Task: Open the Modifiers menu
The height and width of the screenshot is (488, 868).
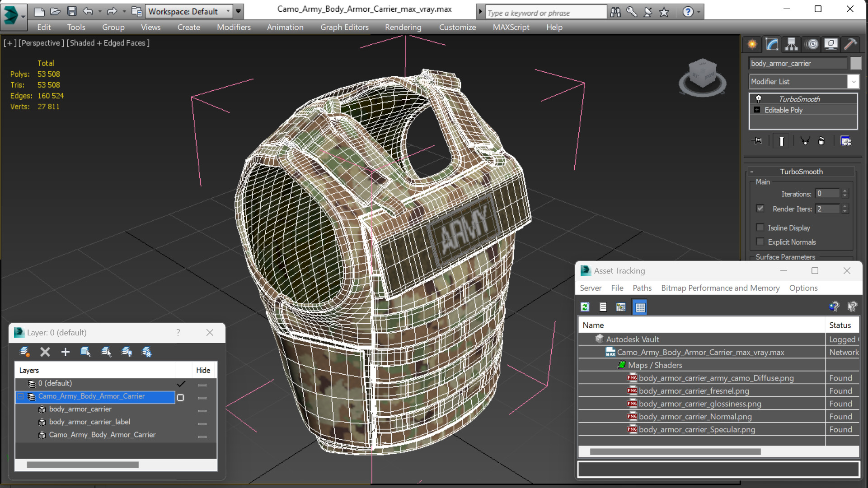Action: coord(234,27)
